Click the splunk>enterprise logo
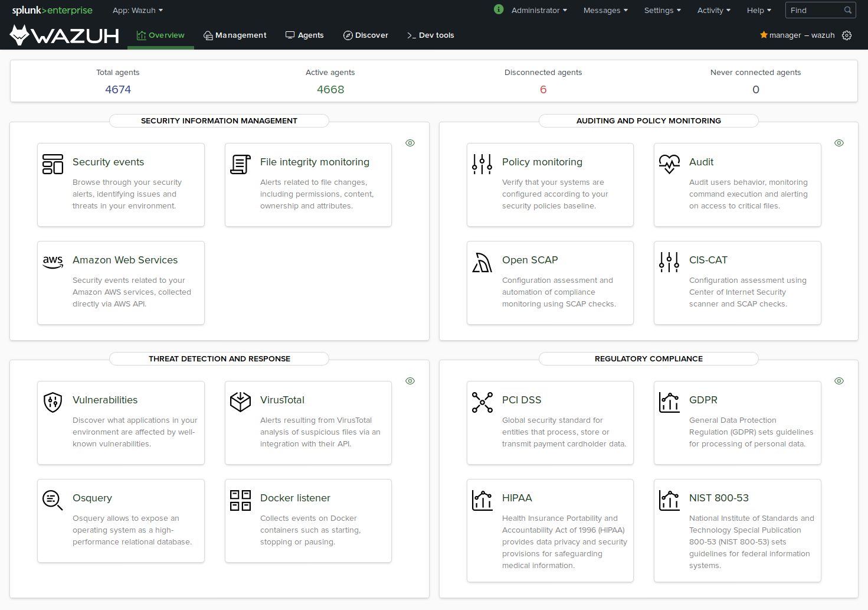 pyautogui.click(x=52, y=10)
